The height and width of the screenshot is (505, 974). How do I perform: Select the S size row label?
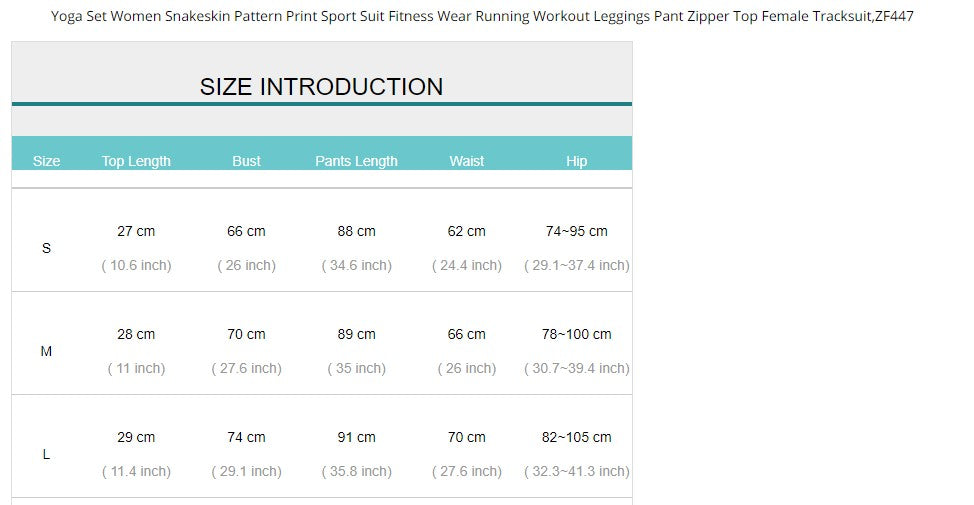pos(46,248)
